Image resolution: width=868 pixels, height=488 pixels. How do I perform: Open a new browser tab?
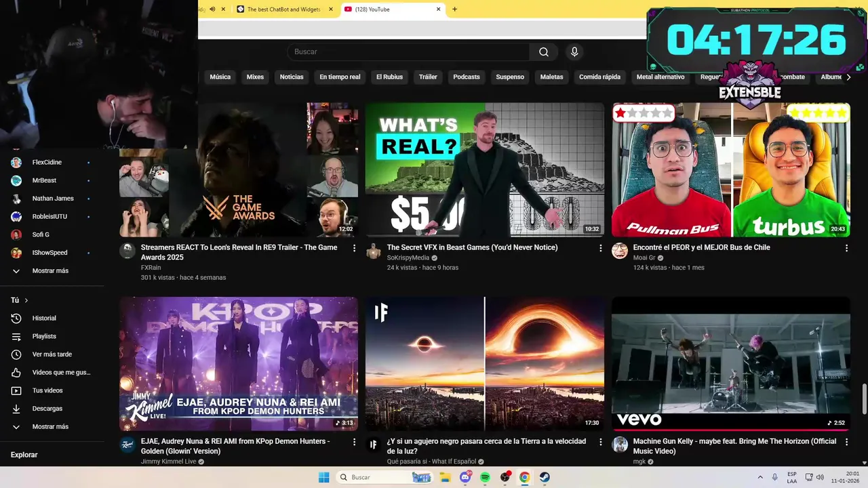pyautogui.click(x=454, y=9)
